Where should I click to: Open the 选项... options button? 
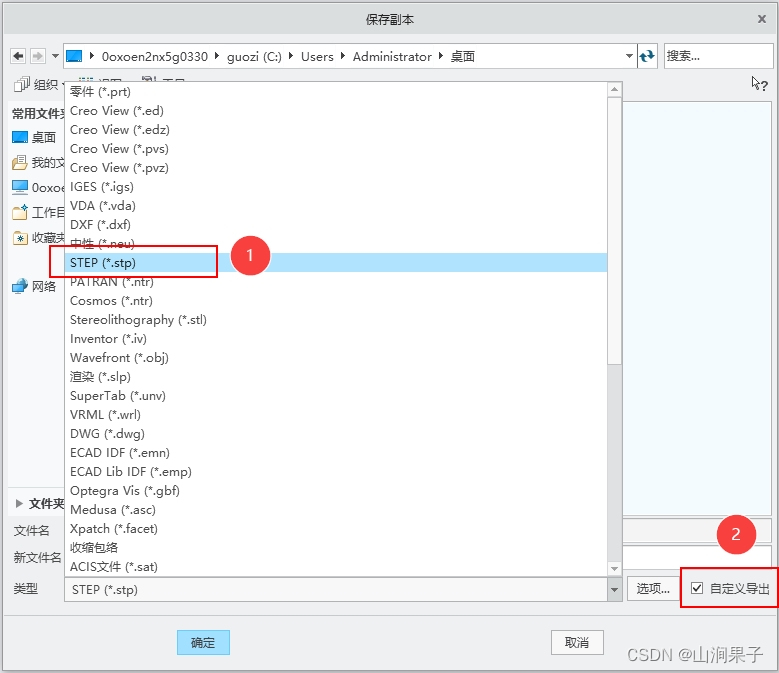pos(653,589)
